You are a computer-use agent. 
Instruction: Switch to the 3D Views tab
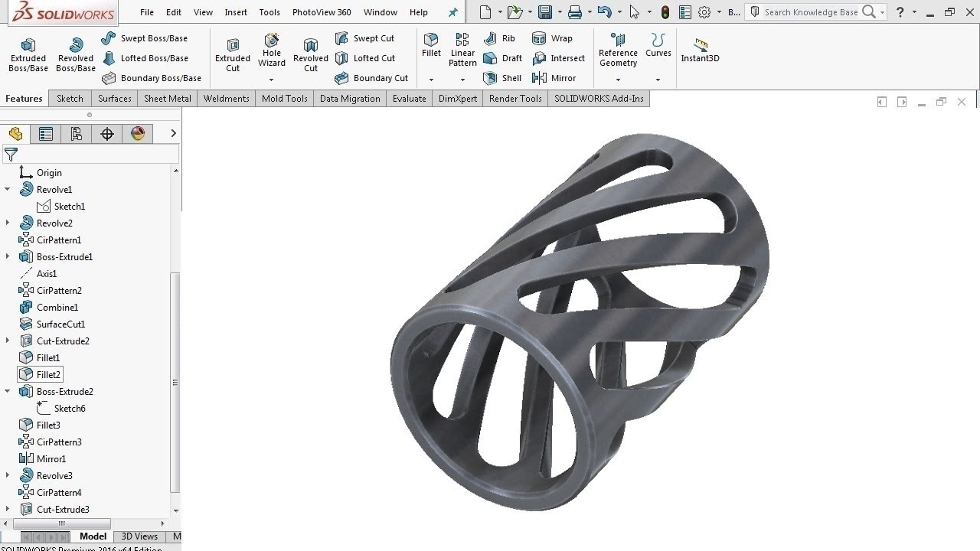click(x=140, y=536)
